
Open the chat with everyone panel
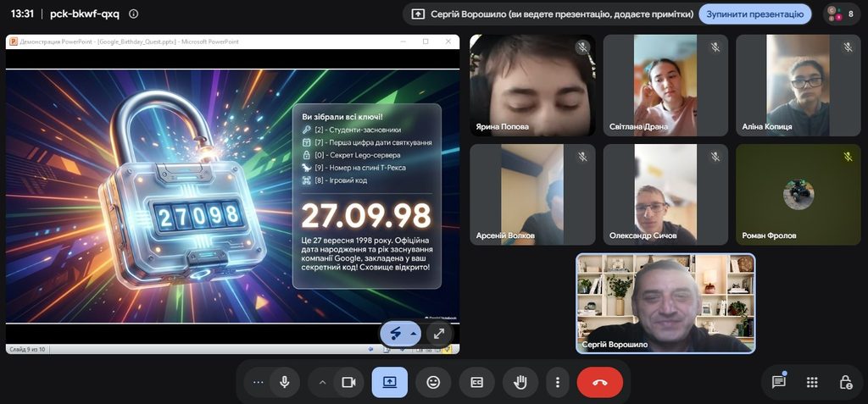pyautogui.click(x=779, y=383)
